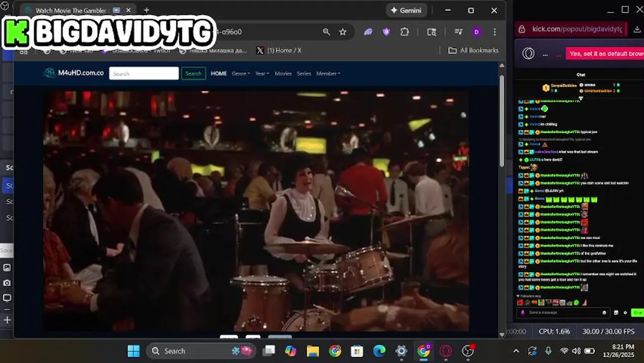Click the Wi-Fi network icon in tray
The width and height of the screenshot is (644, 363).
coord(564,351)
